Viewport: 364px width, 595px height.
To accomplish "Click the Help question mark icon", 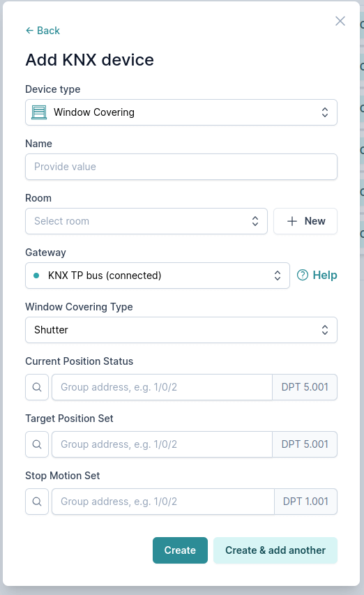I will coord(303,275).
